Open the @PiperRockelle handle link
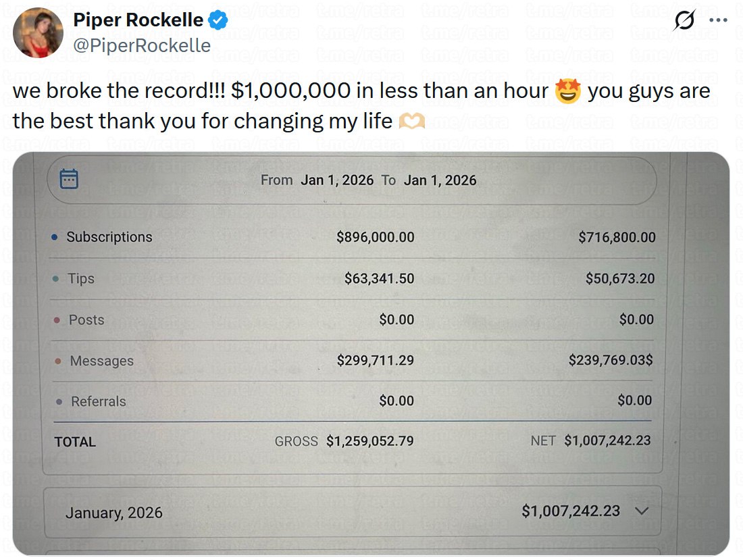 click(142, 45)
